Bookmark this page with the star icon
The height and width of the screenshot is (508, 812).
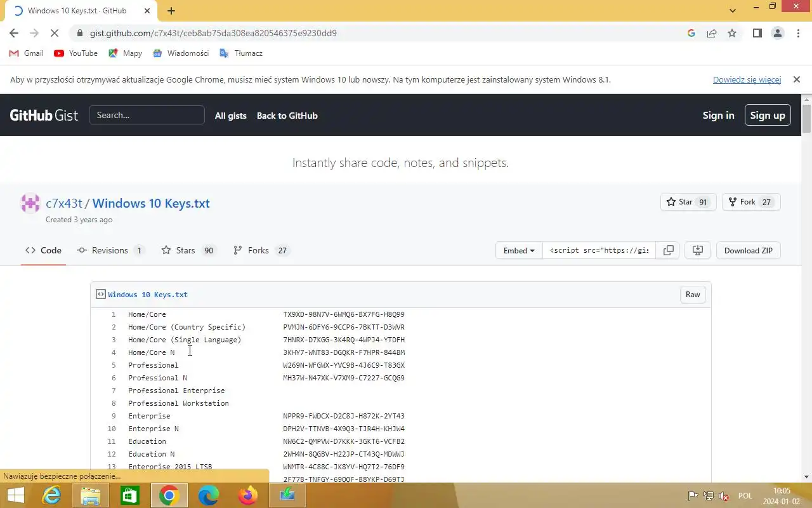pyautogui.click(x=732, y=33)
